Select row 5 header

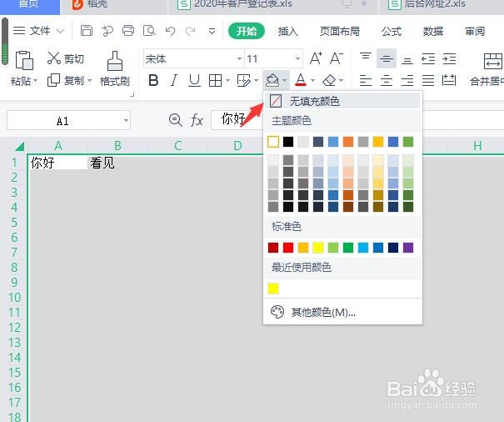(14, 222)
